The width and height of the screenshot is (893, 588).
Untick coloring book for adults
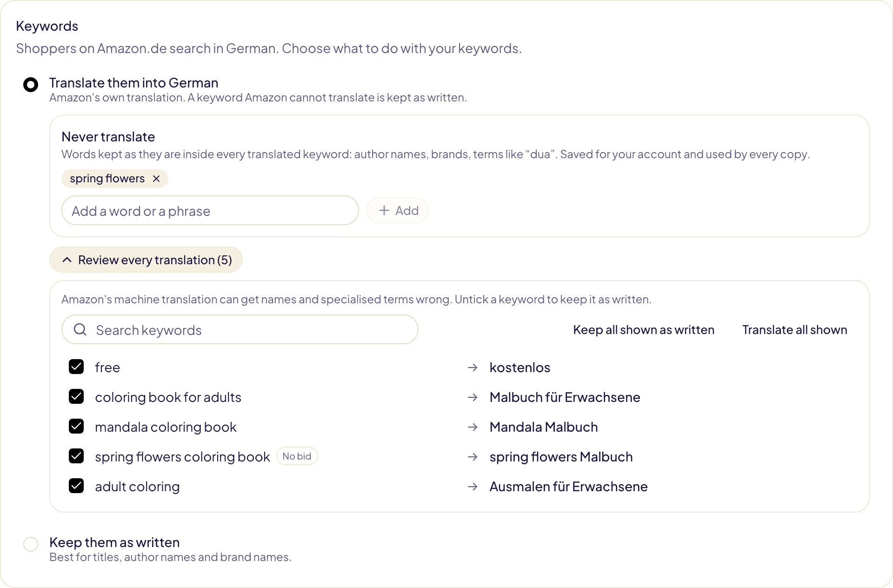(x=76, y=397)
